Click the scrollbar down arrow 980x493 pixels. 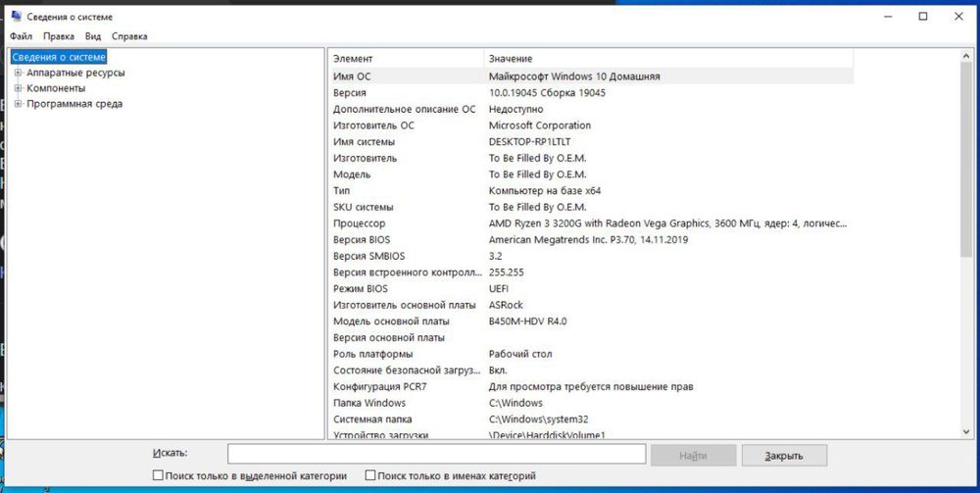point(966,432)
